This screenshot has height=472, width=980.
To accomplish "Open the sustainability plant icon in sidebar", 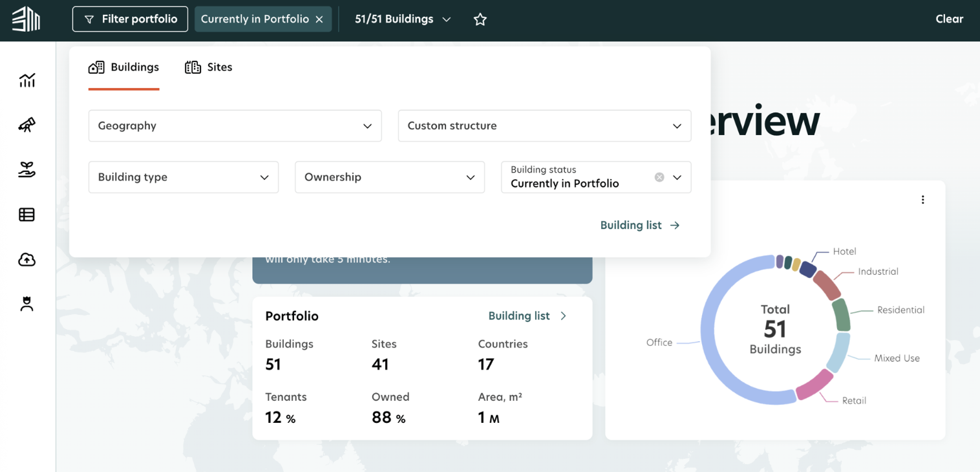I will coord(27,169).
